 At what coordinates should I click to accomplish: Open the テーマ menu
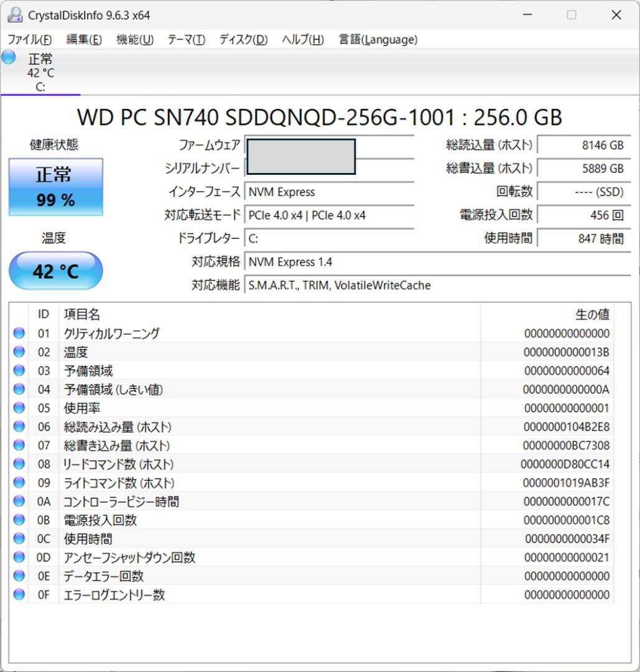coord(185,39)
